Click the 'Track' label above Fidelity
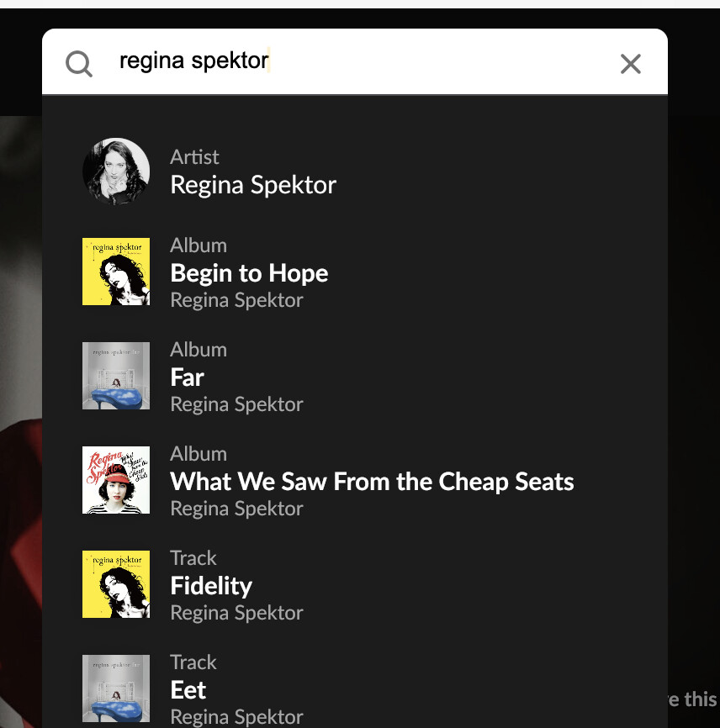The image size is (720, 728). point(193,558)
